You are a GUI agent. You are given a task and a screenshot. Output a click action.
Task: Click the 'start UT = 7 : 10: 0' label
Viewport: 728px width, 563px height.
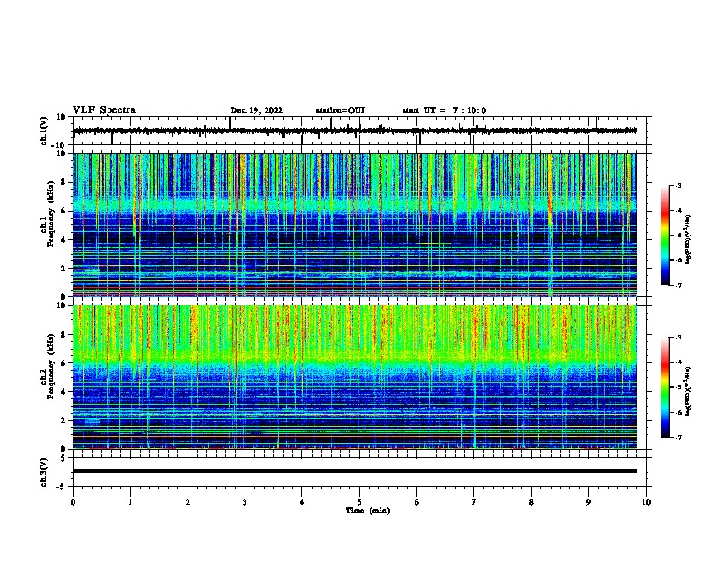tap(444, 110)
